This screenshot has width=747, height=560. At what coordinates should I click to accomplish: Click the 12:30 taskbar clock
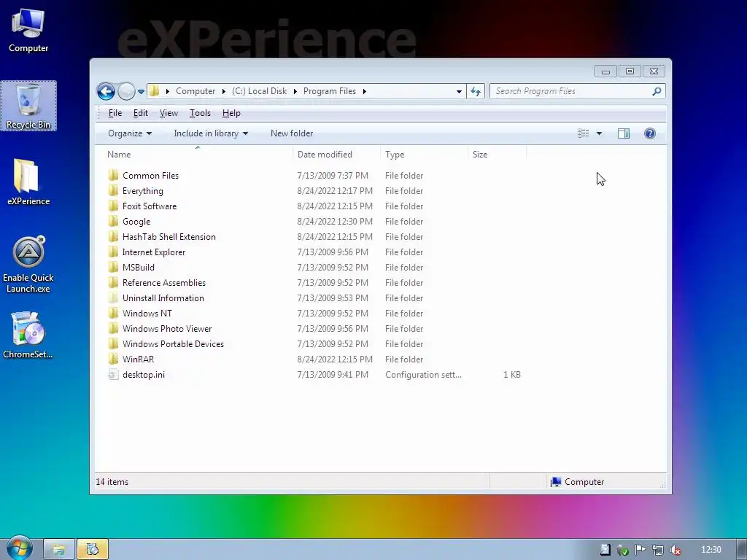[711, 550]
